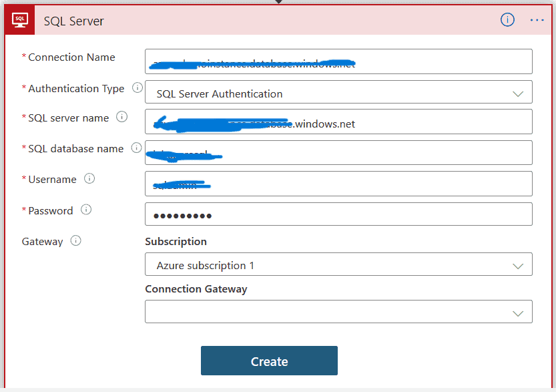Show info tooltip for Username
This screenshot has height=392, width=556.
89,178
